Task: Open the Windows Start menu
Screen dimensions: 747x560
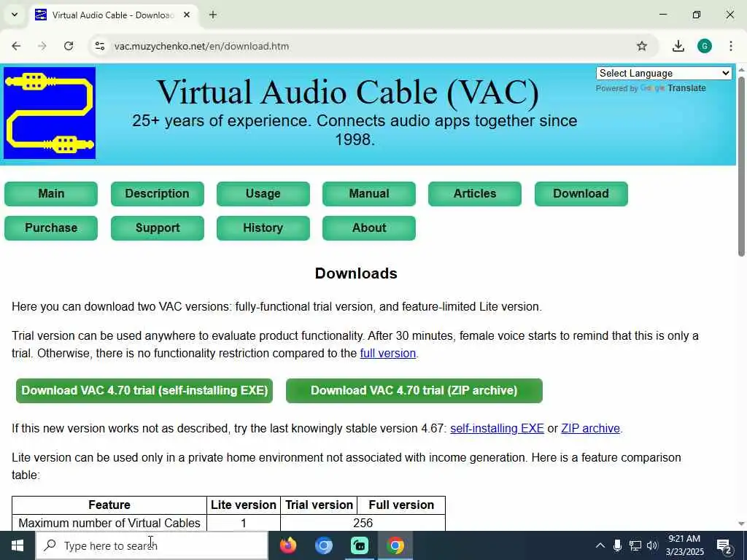Action: coord(18,545)
